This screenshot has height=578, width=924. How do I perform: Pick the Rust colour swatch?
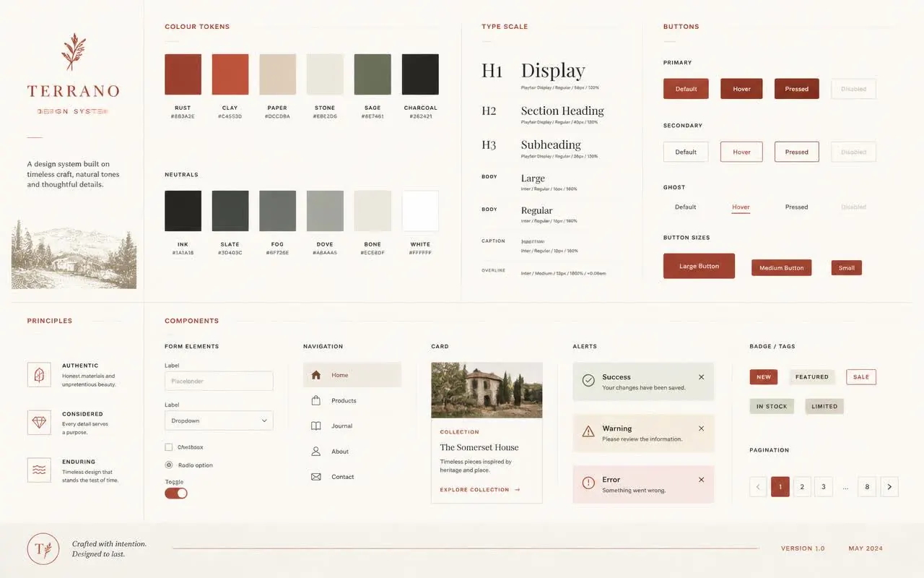183,74
